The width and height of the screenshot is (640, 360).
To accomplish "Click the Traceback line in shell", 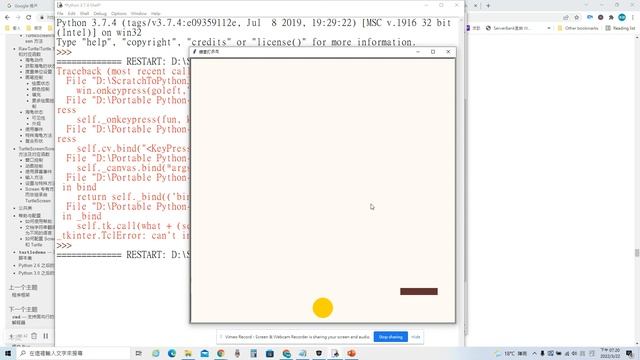I will pos(123,71).
